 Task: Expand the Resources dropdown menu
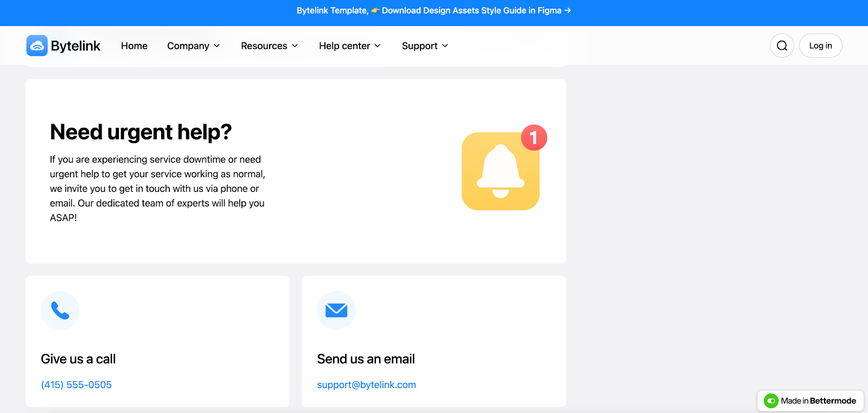click(270, 46)
